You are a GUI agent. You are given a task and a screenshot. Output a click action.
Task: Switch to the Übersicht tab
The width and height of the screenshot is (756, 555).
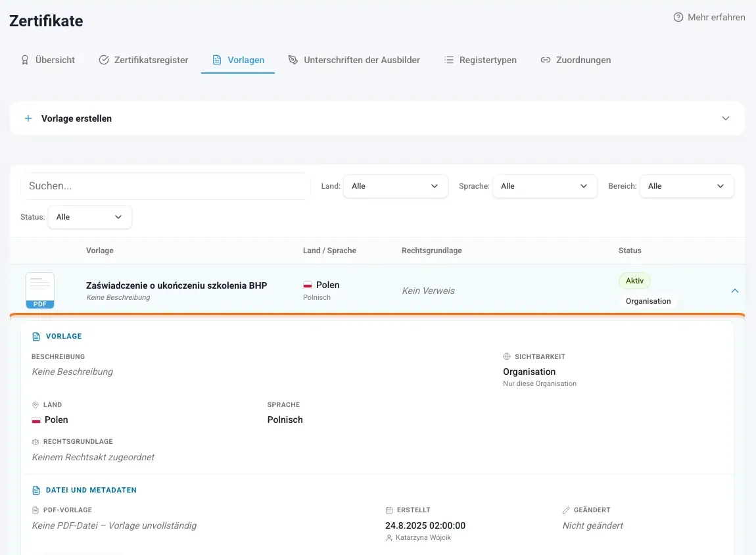point(48,60)
